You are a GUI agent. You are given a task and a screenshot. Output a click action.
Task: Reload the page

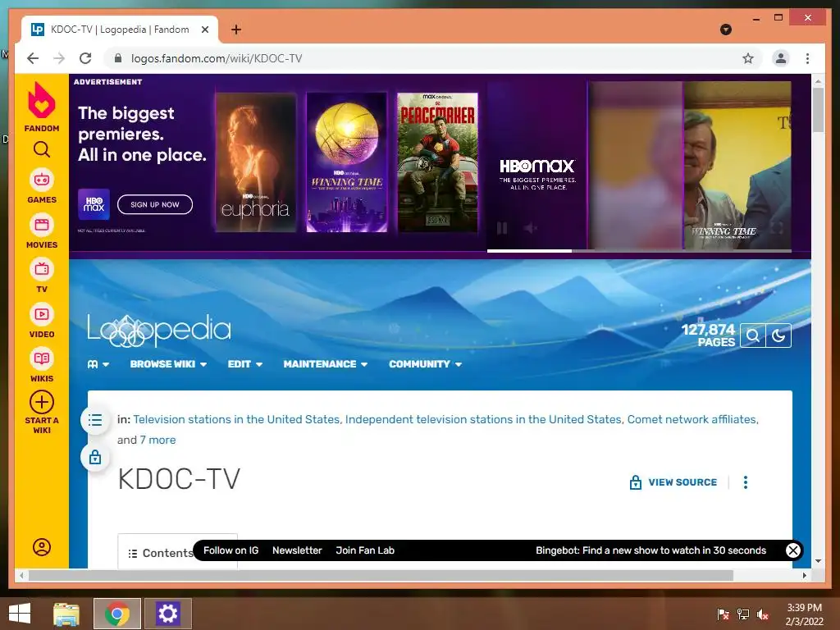85,58
